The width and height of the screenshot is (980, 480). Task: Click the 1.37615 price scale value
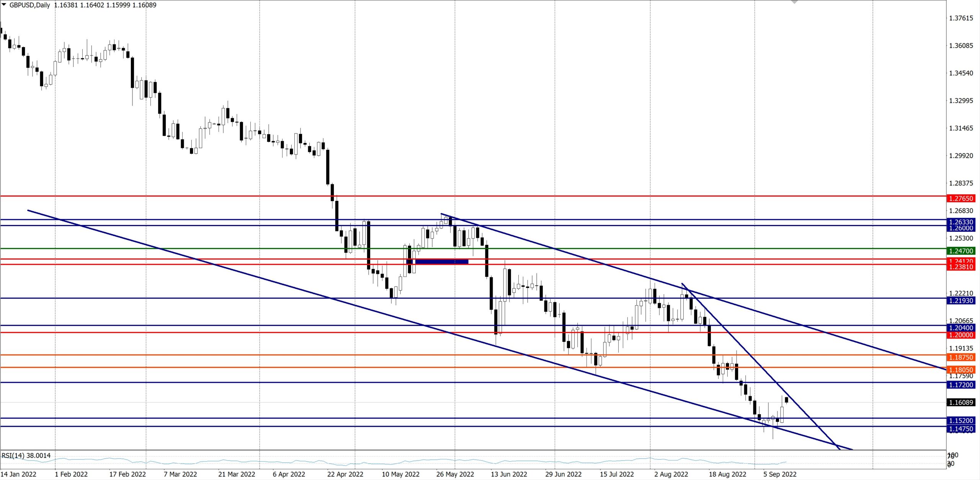pos(960,18)
